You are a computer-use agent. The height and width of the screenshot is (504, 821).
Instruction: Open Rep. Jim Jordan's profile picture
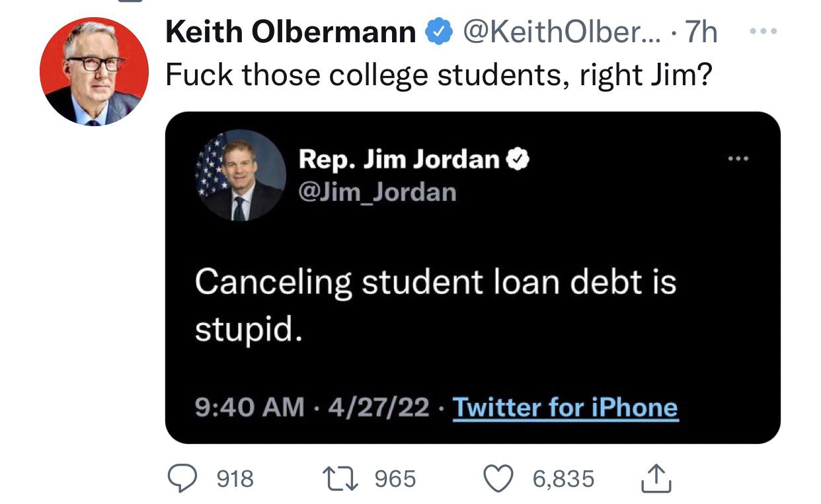pos(240,175)
